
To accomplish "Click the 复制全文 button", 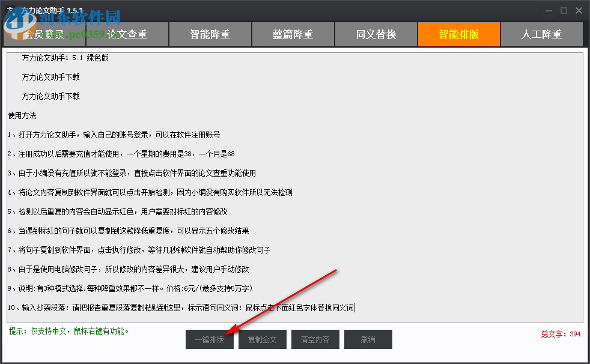I will coord(262,339).
